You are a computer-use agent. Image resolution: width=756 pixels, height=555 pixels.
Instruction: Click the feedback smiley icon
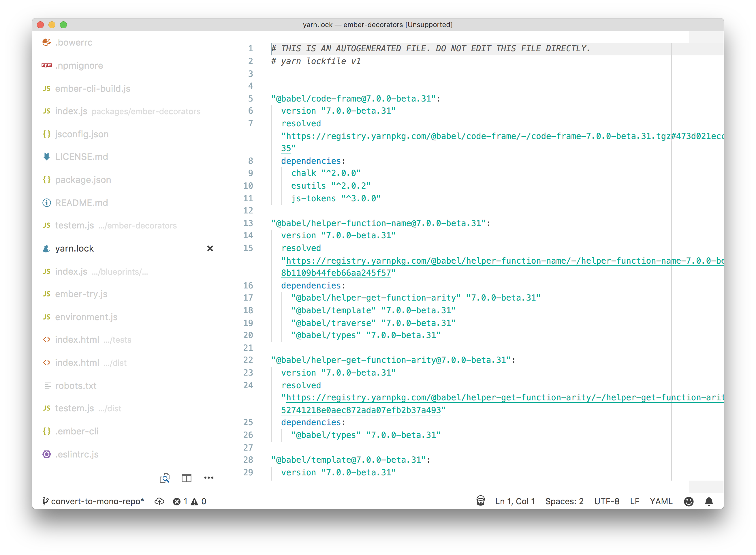click(x=689, y=501)
